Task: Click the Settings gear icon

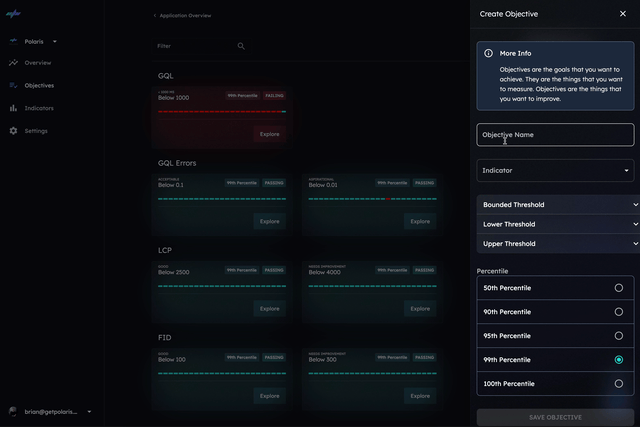Action: [13, 131]
